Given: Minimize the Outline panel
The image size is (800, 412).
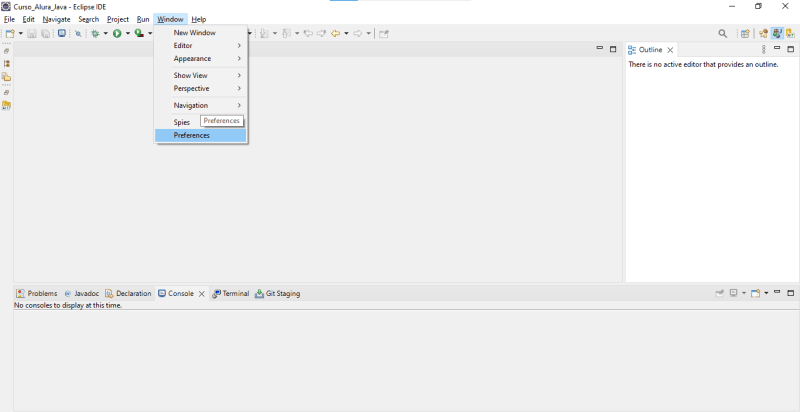Looking at the screenshot, I should click(x=777, y=48).
